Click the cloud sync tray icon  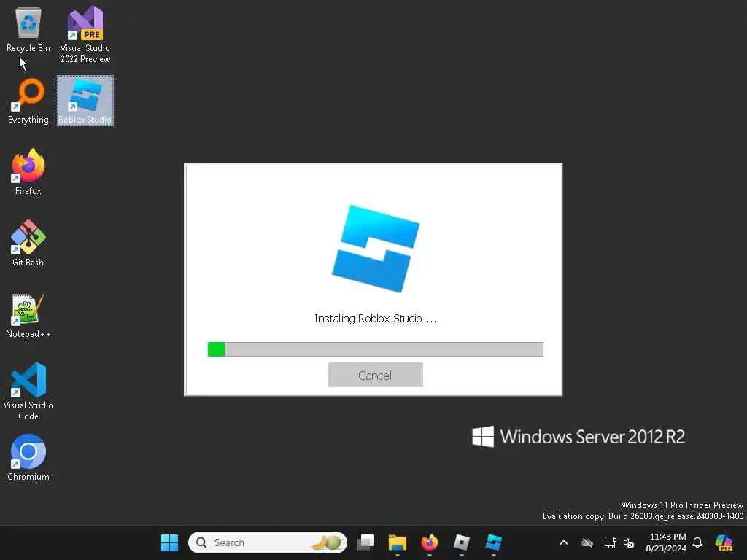(587, 542)
